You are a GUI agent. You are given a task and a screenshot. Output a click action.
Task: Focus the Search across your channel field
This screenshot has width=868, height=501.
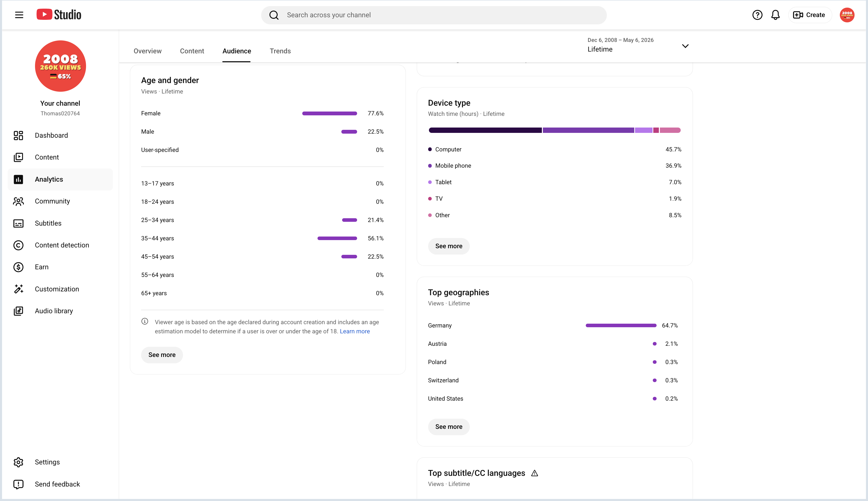[x=434, y=15]
